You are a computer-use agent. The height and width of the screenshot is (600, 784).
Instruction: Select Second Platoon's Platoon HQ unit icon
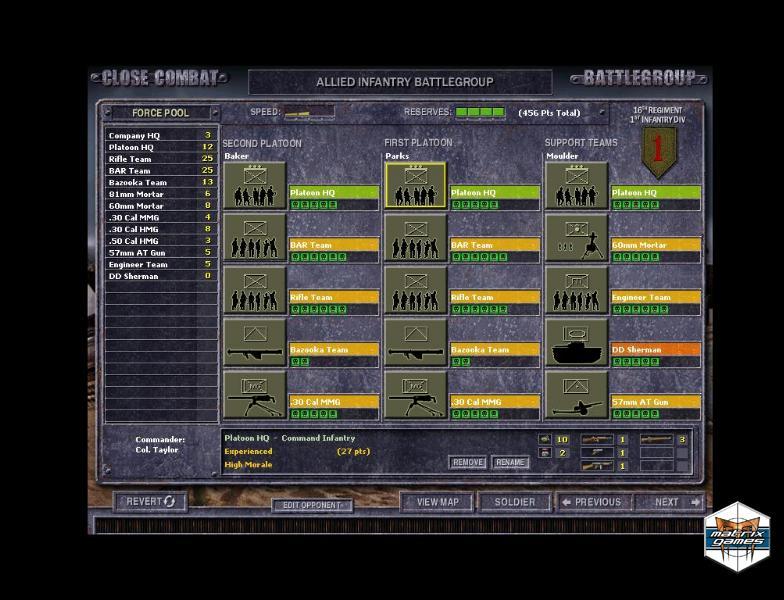click(x=254, y=186)
